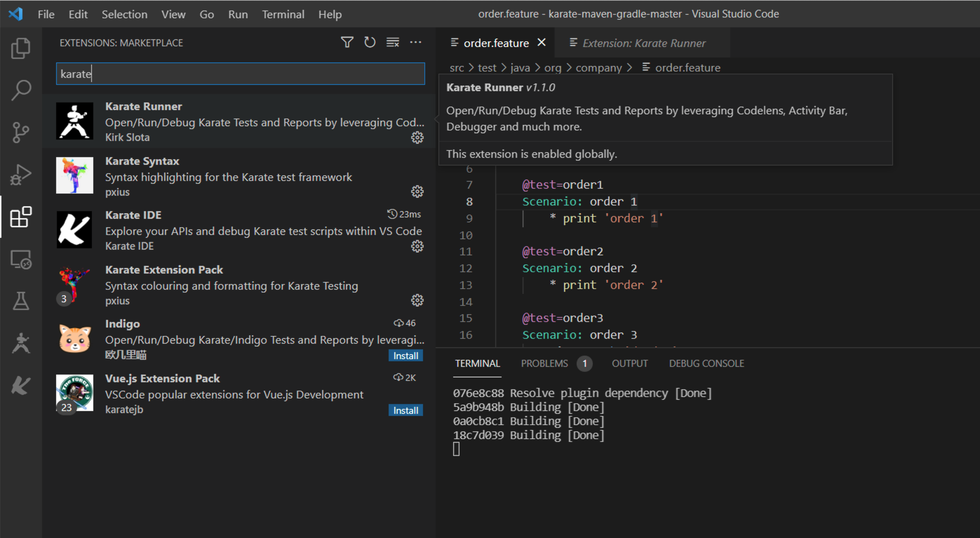This screenshot has height=538, width=980.
Task: Open settings gear for Karate Syntax extension
Action: [x=417, y=192]
